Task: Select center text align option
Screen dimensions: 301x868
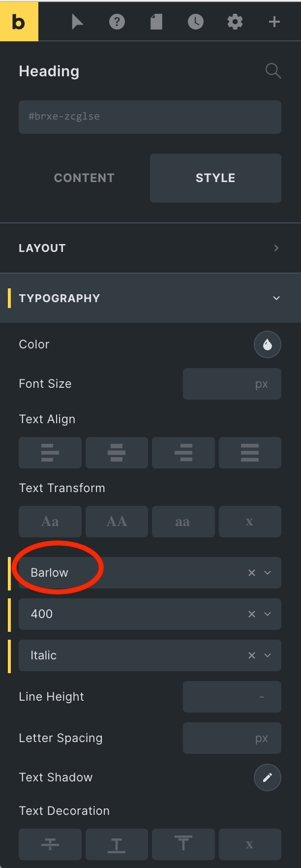Action: click(x=117, y=453)
